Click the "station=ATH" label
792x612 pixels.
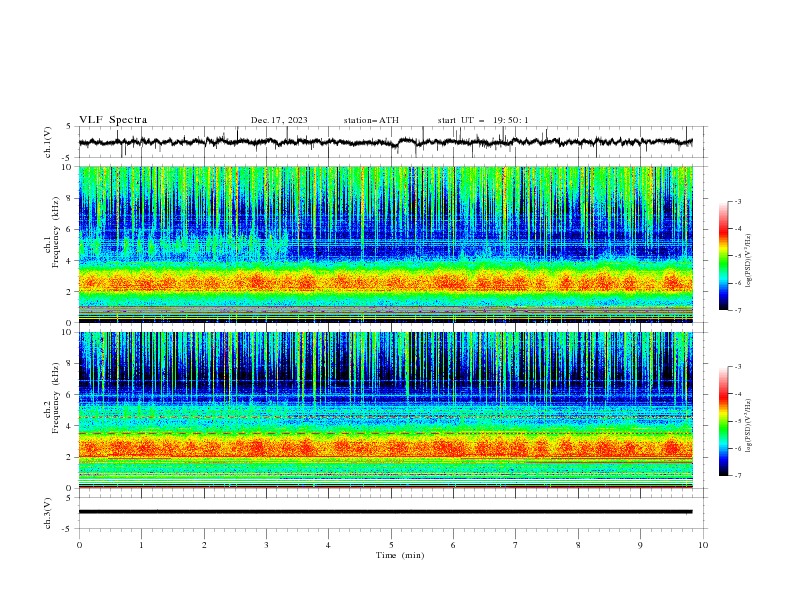click(x=371, y=120)
